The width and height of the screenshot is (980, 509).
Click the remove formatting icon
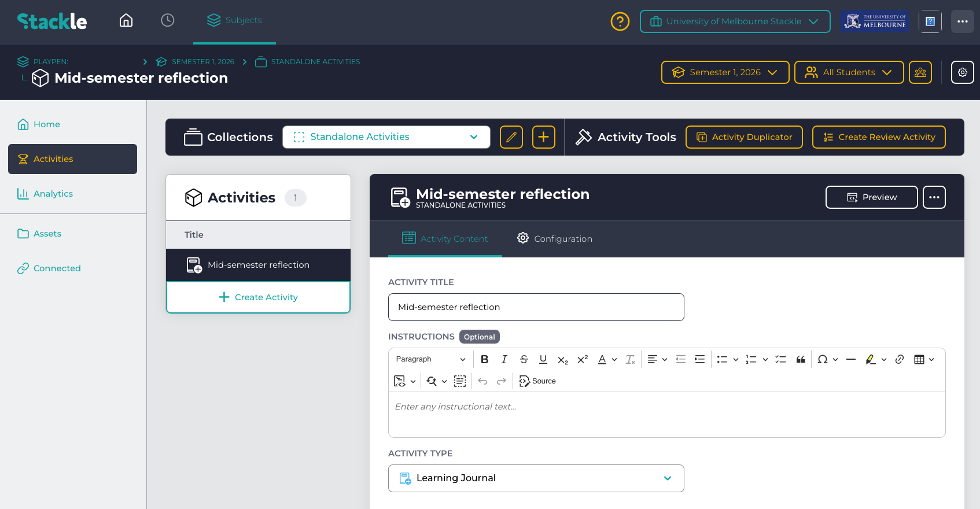click(x=631, y=359)
